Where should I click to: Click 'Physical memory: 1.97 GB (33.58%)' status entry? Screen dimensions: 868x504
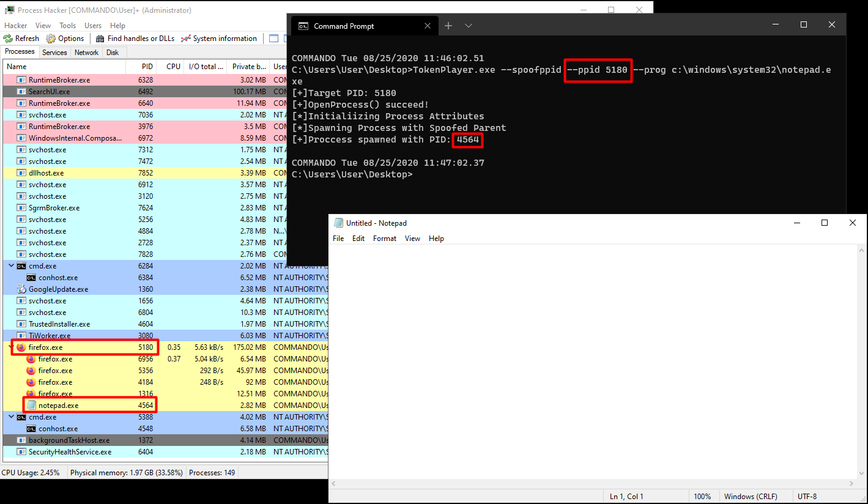pos(127,473)
